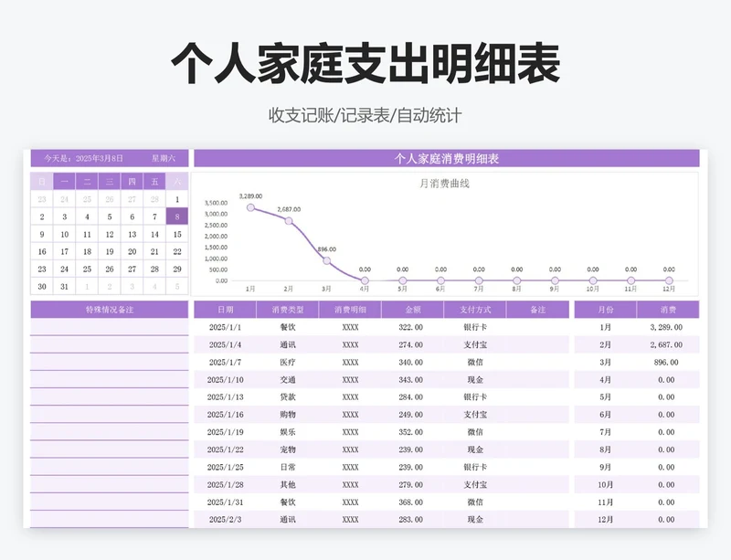
Task: Click the 其他 expense type cell
Action: tap(288, 485)
